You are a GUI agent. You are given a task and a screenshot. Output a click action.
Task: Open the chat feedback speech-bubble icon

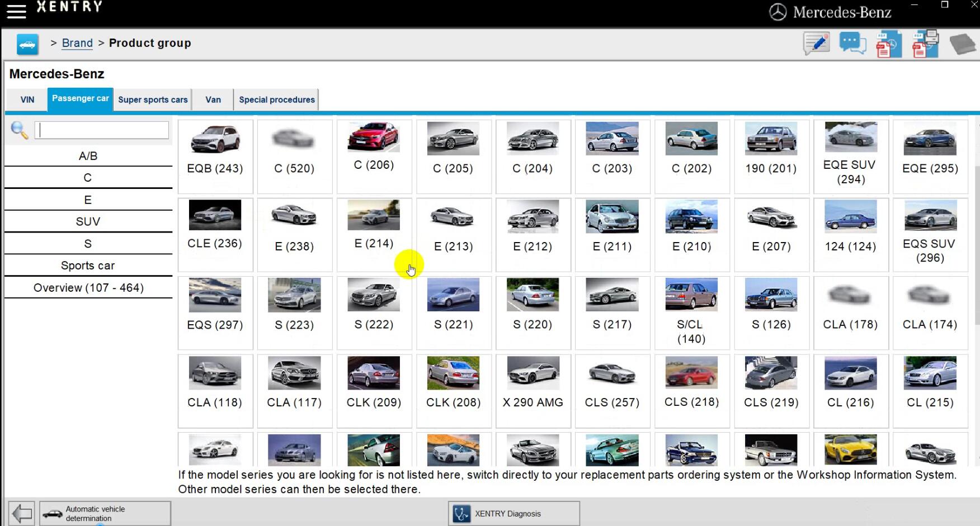click(x=852, y=43)
